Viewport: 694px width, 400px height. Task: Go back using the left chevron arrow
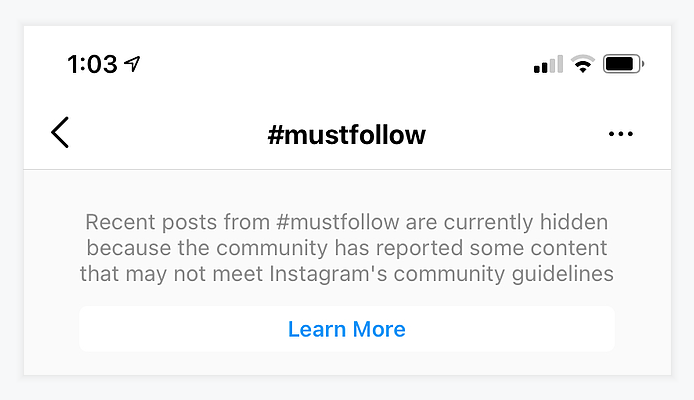point(60,132)
